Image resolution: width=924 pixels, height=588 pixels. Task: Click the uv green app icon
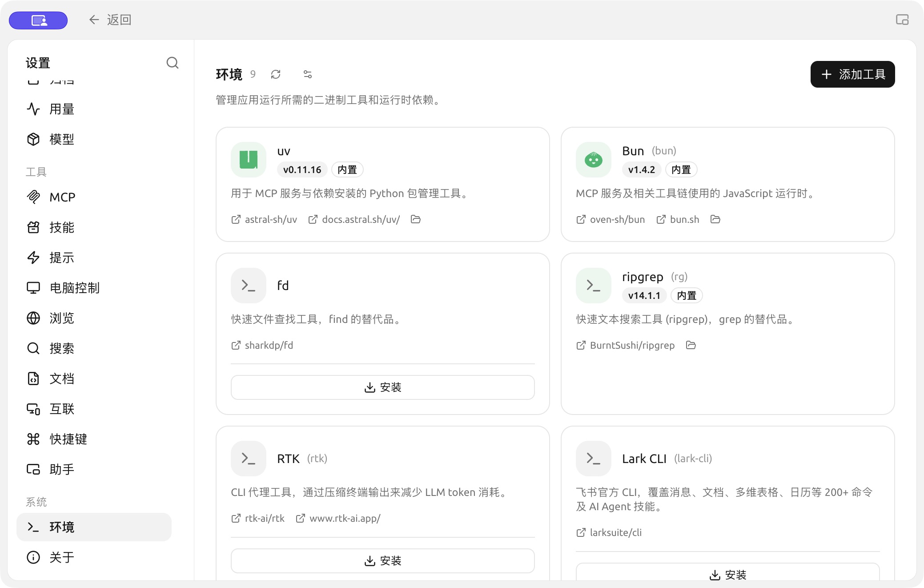pyautogui.click(x=249, y=160)
